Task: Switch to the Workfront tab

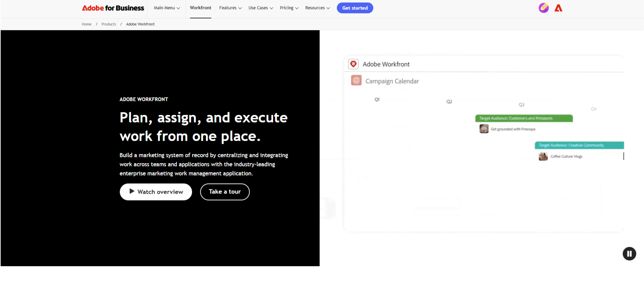Action: coord(200,8)
